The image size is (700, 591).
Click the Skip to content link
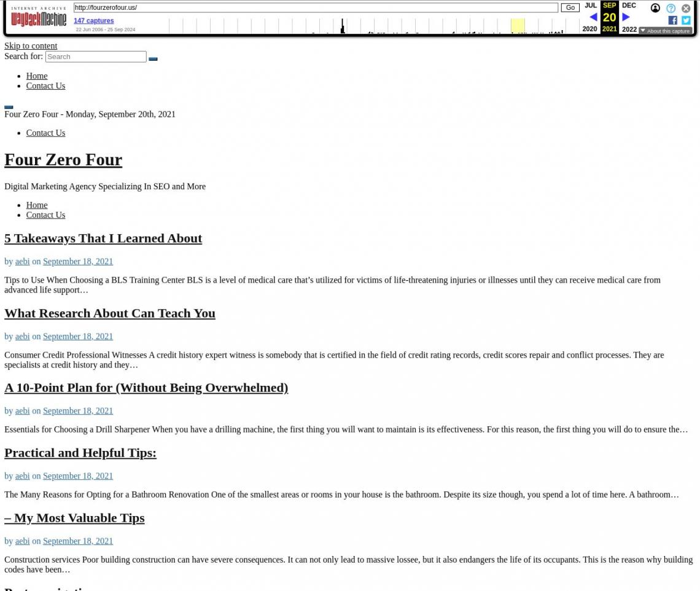31,46
